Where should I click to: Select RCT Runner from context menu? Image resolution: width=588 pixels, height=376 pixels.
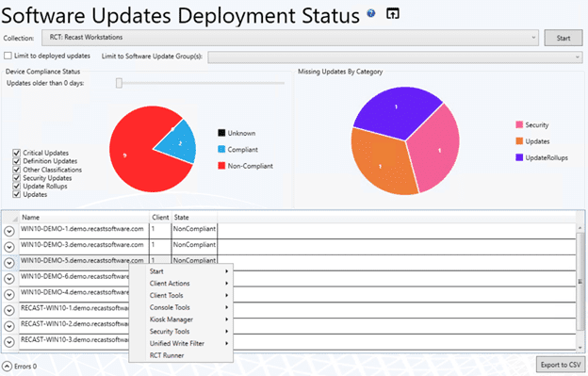pos(181,355)
